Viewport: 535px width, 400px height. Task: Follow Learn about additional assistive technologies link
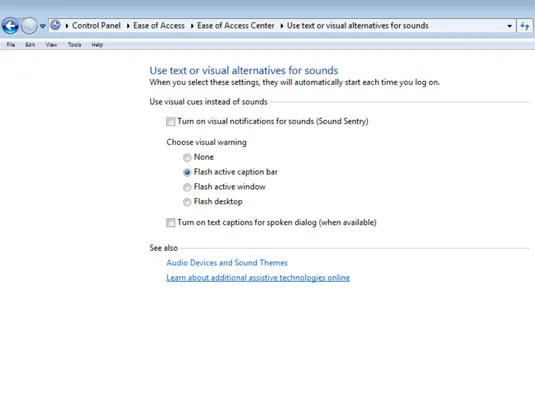coord(258,278)
